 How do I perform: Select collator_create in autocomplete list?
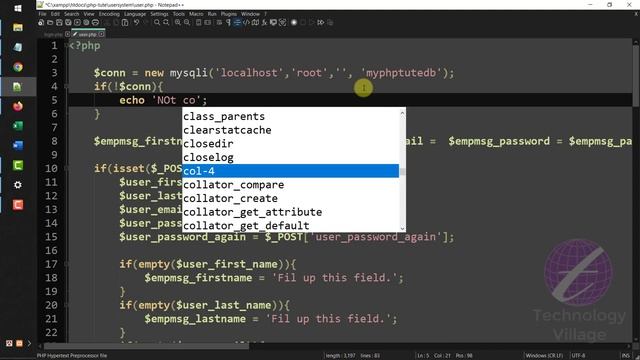pyautogui.click(x=291, y=198)
